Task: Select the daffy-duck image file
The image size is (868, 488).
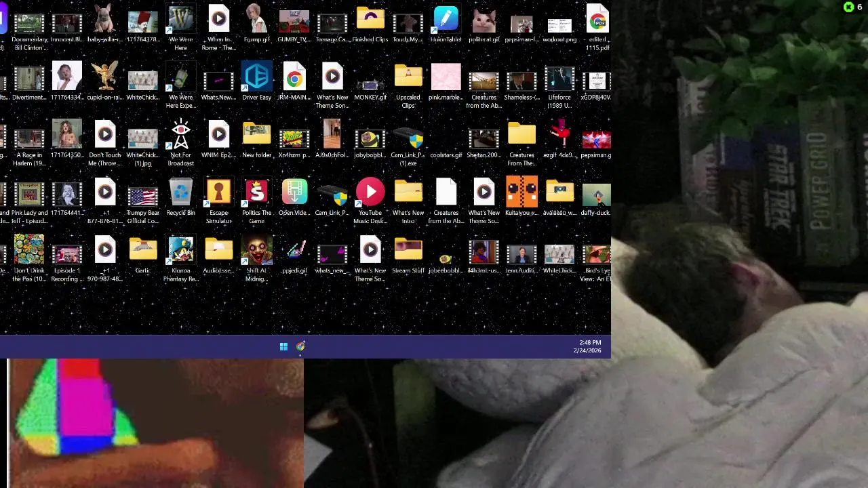Action: 596,199
